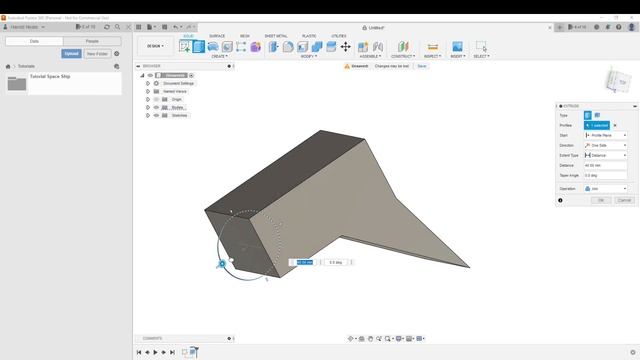Screen dimensions: 640x360
Task: Click the Joint tool icon
Action: tap(378, 47)
